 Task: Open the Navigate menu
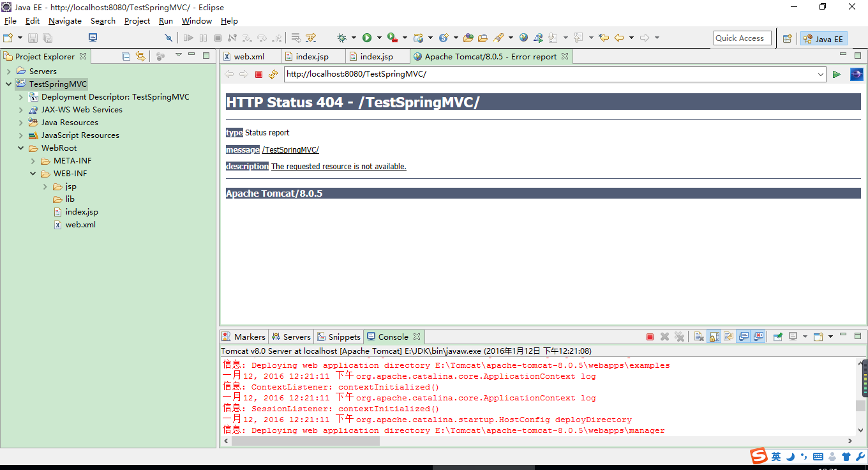65,20
